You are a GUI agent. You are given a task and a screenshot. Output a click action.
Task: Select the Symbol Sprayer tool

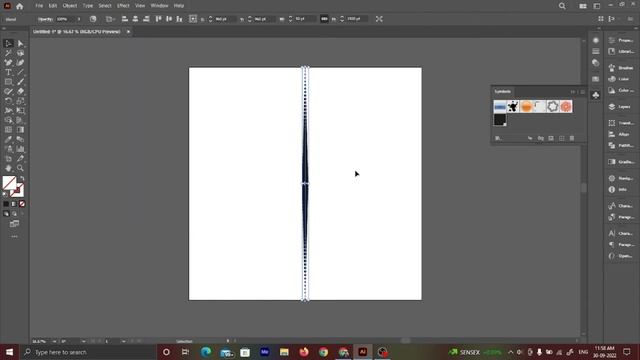(x=8, y=149)
